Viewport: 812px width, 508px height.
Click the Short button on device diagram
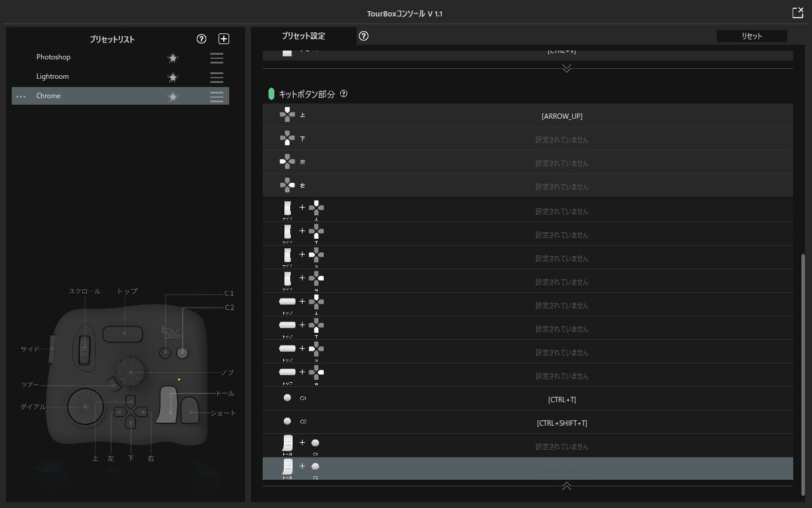pos(190,410)
